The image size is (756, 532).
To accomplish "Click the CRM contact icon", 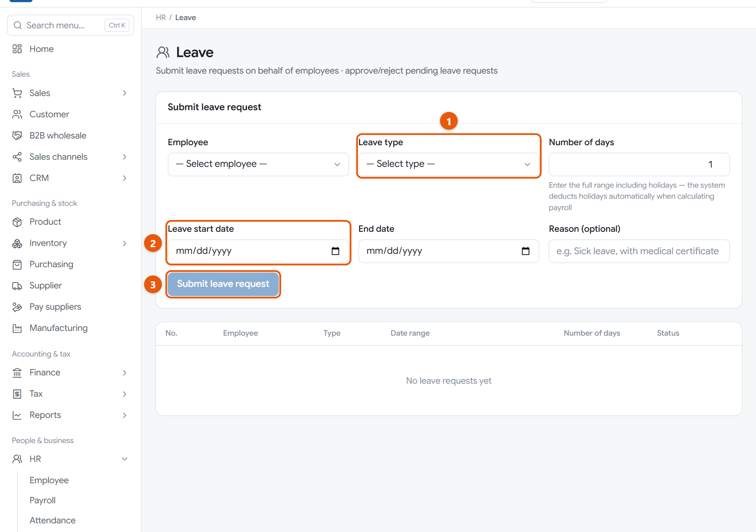I will [17, 178].
